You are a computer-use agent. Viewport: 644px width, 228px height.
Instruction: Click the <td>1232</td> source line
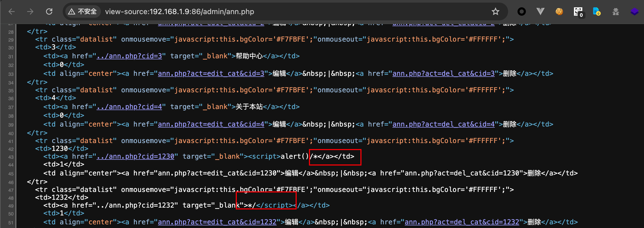(x=62, y=197)
